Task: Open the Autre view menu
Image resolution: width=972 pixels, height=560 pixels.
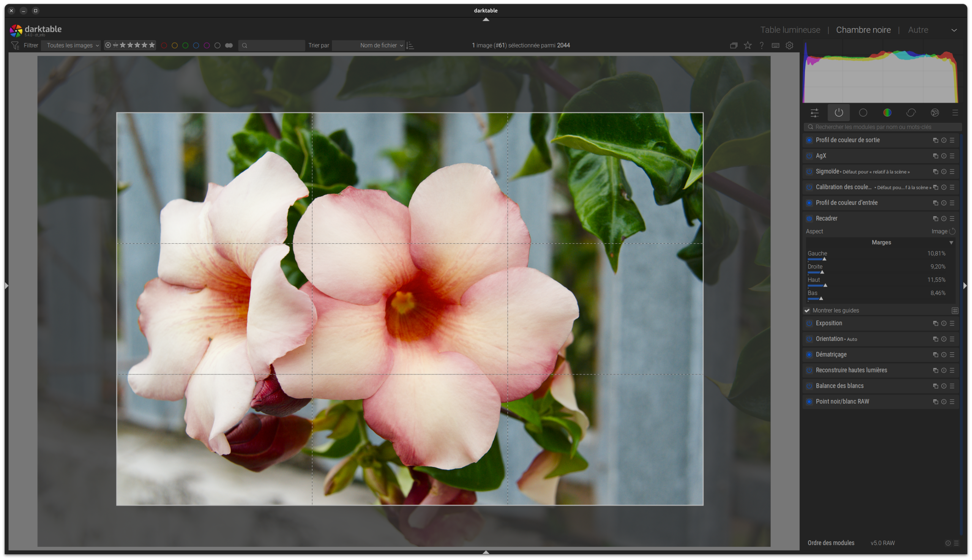Action: coord(918,30)
